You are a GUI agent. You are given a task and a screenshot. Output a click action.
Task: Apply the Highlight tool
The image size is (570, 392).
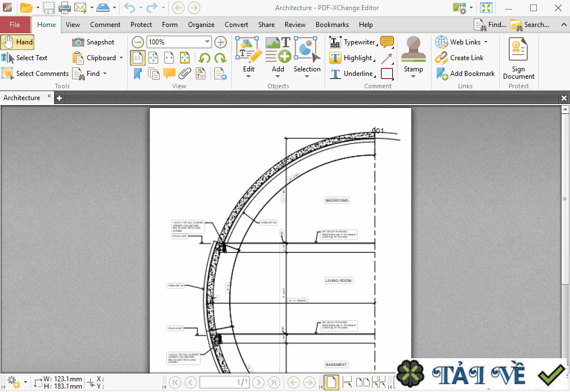(x=354, y=57)
